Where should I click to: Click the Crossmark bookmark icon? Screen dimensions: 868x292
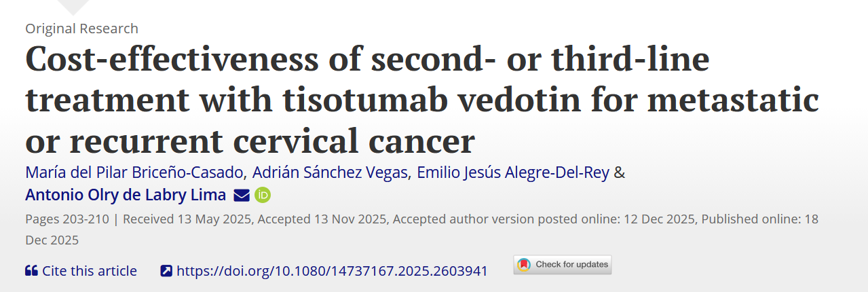[x=523, y=265]
